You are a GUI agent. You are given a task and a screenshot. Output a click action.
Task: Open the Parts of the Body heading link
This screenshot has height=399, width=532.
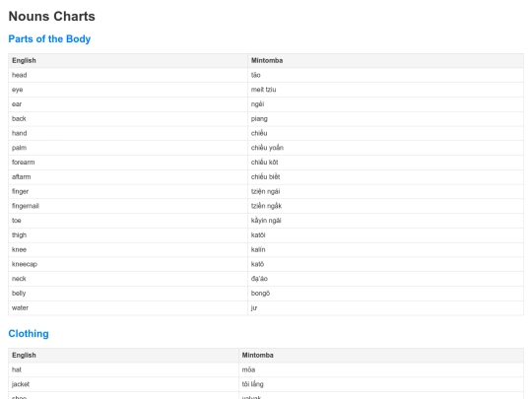click(49, 39)
